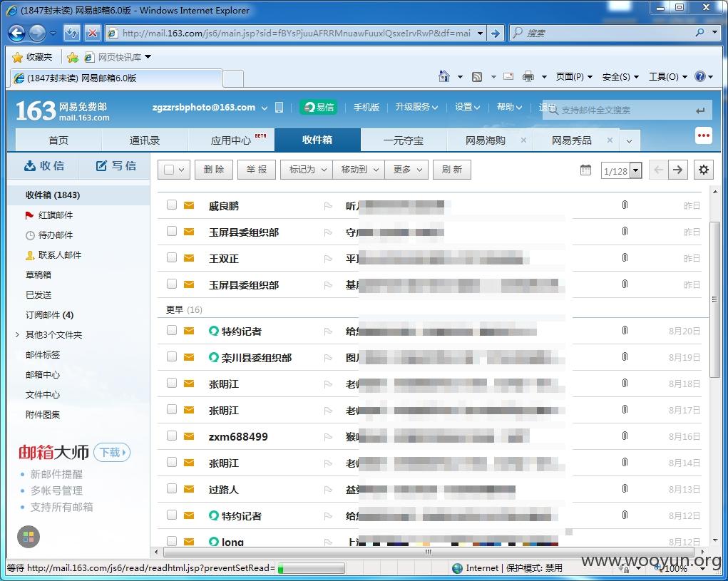Click the RSS feeds icon
The height and width of the screenshot is (581, 728).
click(477, 76)
